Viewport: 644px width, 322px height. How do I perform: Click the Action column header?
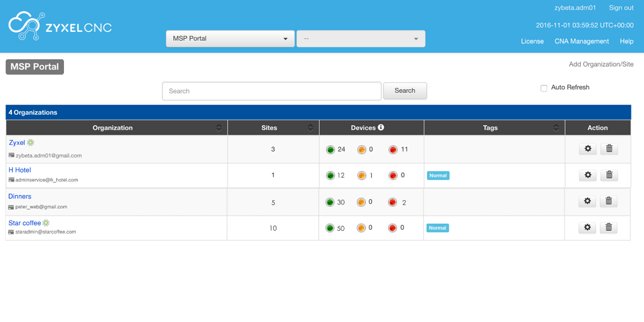point(597,128)
